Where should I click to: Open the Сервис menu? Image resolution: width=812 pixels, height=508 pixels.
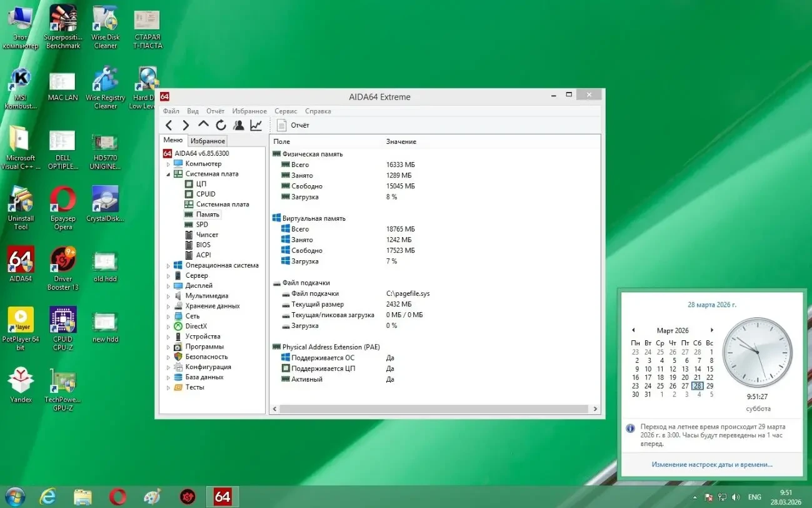285,111
